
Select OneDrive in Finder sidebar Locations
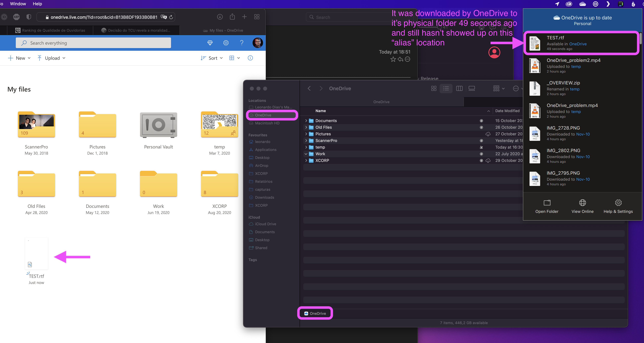coord(263,115)
